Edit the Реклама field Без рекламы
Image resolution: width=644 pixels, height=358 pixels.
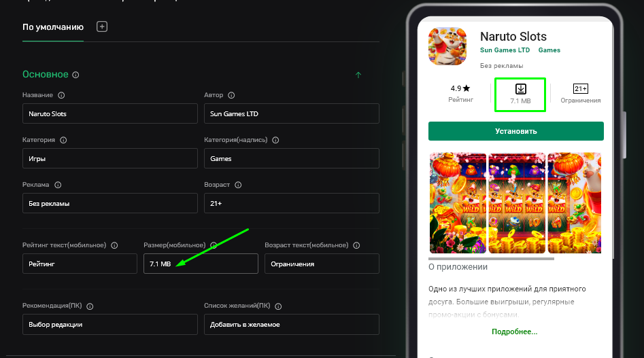(x=110, y=203)
